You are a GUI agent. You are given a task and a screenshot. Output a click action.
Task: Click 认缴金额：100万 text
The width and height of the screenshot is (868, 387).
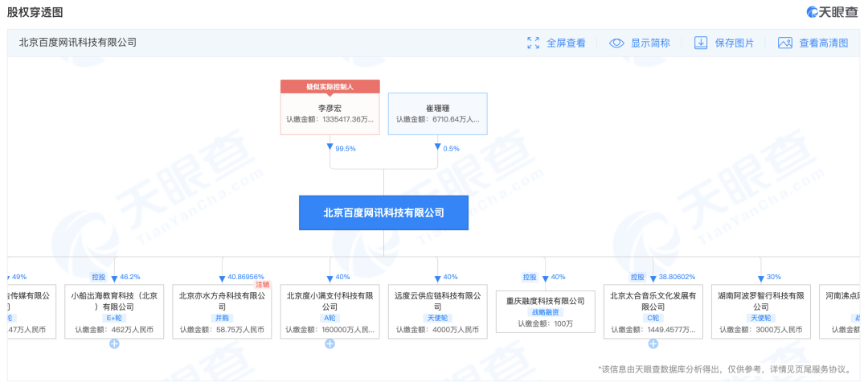[x=545, y=323]
